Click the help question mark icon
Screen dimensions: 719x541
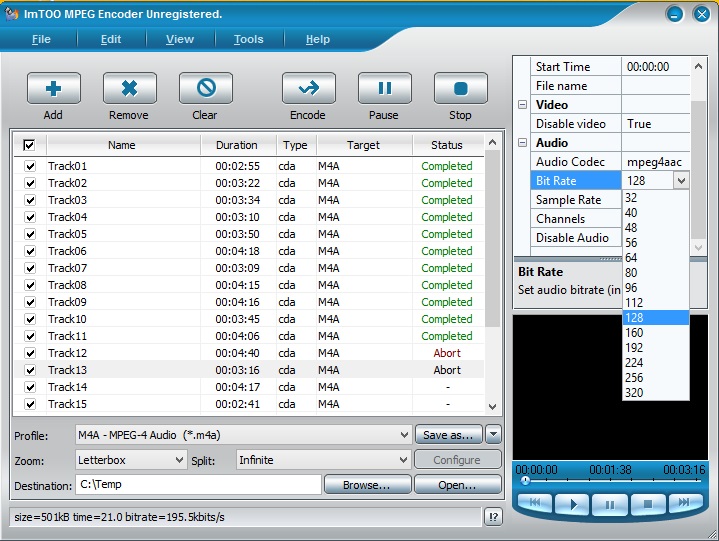pyautogui.click(x=493, y=517)
